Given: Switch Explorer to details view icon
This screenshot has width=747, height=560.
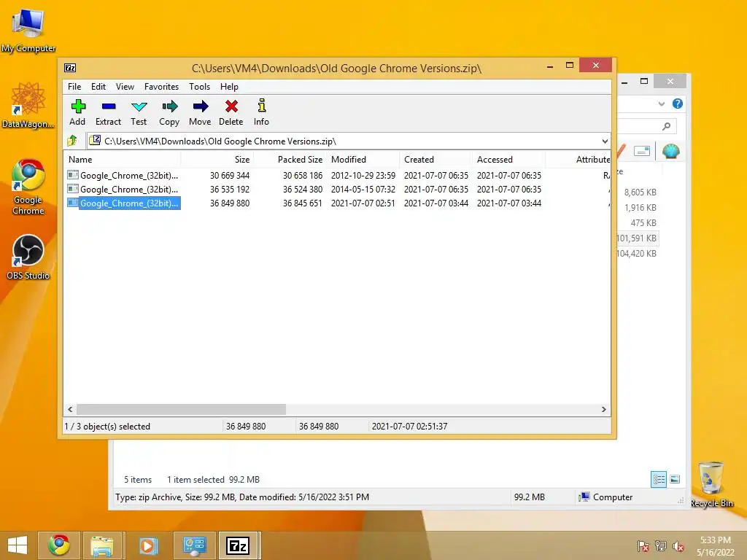Looking at the screenshot, I should 659,479.
